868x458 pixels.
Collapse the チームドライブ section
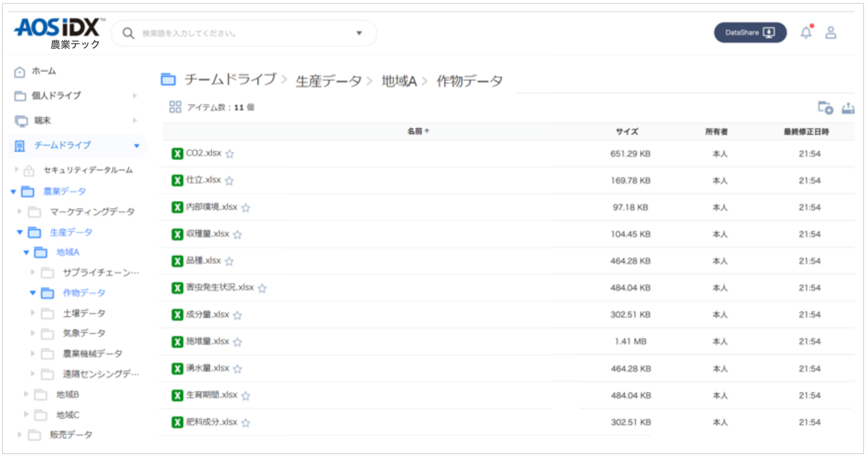pos(136,146)
